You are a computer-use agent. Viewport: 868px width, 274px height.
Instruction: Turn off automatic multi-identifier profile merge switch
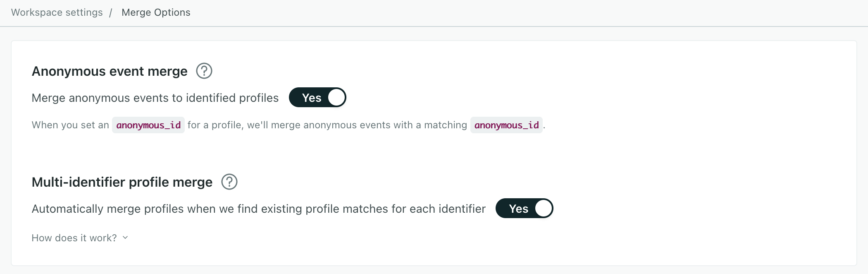524,209
